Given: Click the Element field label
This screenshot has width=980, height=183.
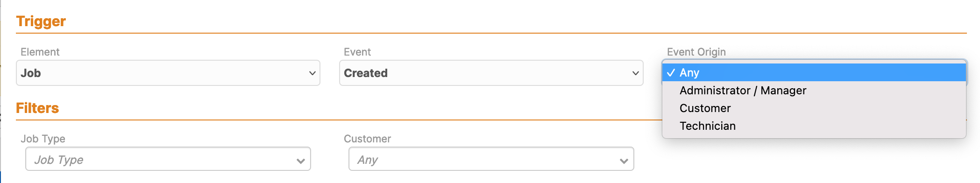Looking at the screenshot, I should pyautogui.click(x=40, y=52).
